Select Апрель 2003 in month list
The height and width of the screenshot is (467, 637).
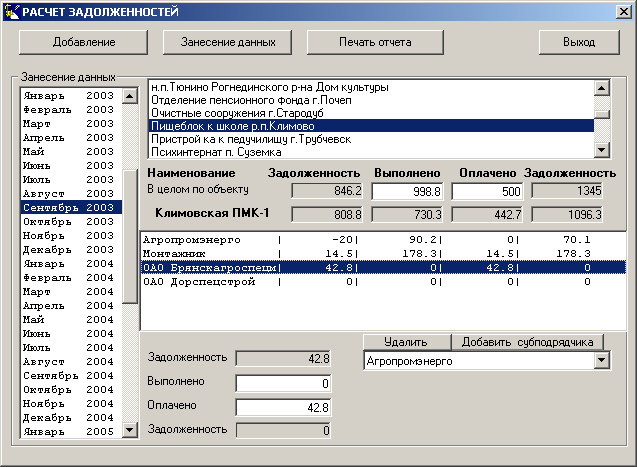pos(72,138)
